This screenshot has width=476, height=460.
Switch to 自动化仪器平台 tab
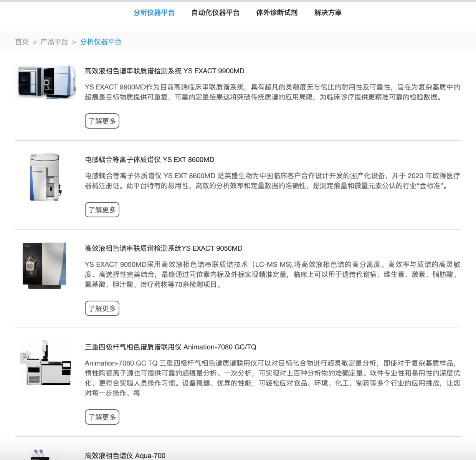click(x=215, y=13)
